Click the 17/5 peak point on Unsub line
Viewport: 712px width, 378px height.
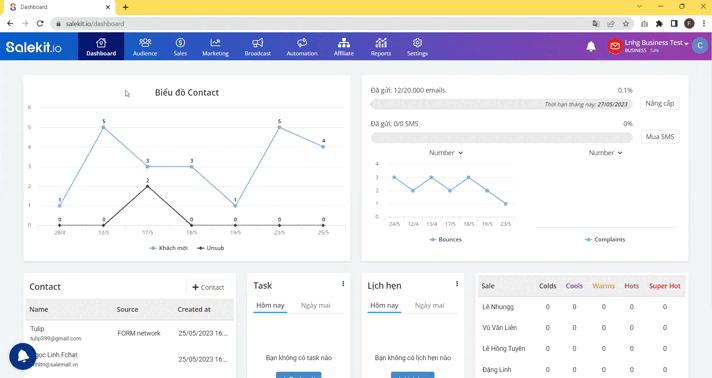147,186
